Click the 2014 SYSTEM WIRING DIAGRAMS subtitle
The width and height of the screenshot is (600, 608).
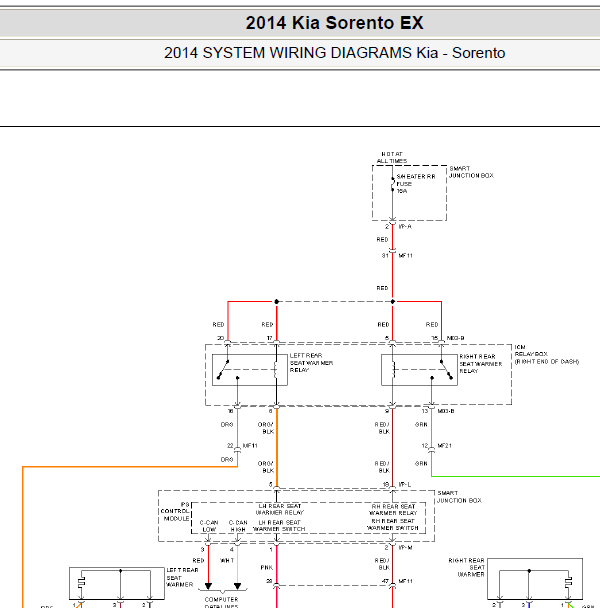[334, 53]
